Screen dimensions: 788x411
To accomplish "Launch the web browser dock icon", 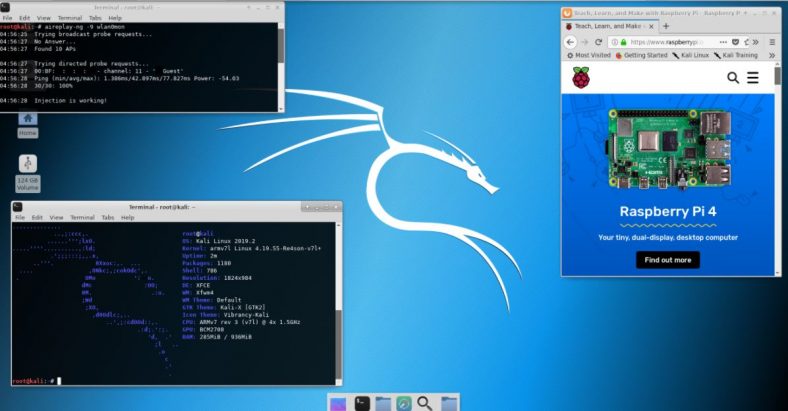I will click(404, 403).
